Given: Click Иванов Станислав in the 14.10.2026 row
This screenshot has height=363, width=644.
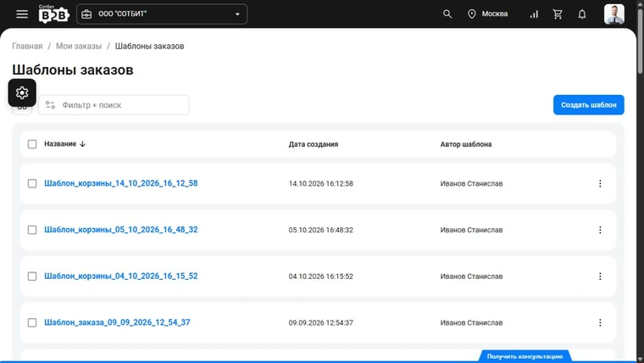Looking at the screenshot, I should click(471, 184).
